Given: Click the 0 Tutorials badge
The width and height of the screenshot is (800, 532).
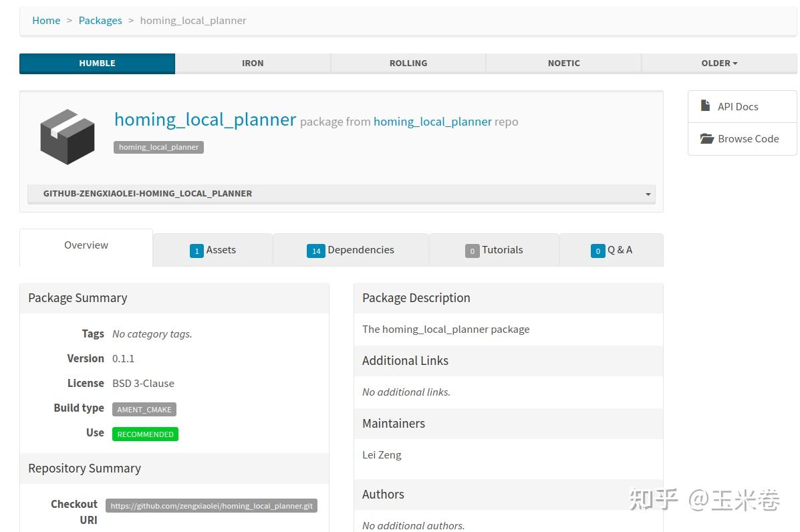Looking at the screenshot, I should pyautogui.click(x=473, y=251).
